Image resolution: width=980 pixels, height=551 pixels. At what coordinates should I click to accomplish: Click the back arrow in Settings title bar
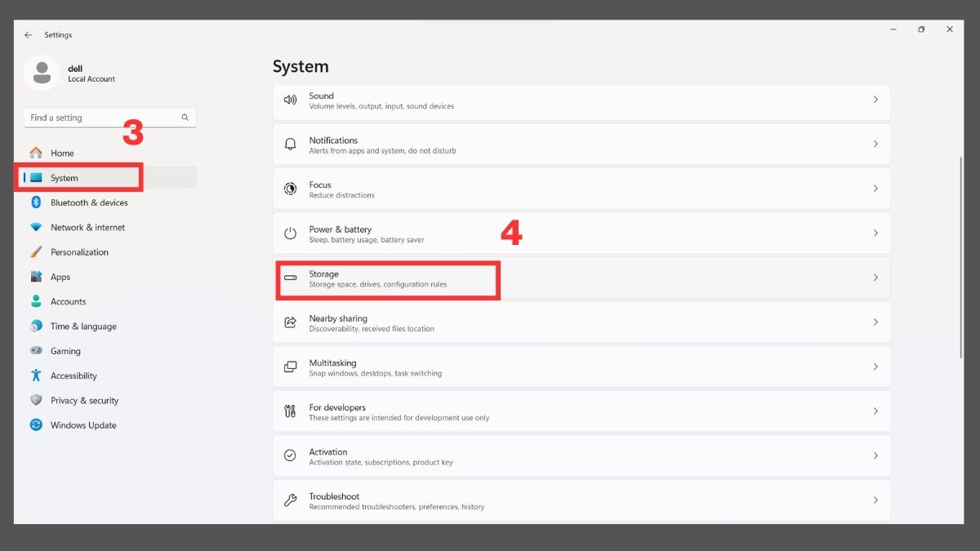29,35
